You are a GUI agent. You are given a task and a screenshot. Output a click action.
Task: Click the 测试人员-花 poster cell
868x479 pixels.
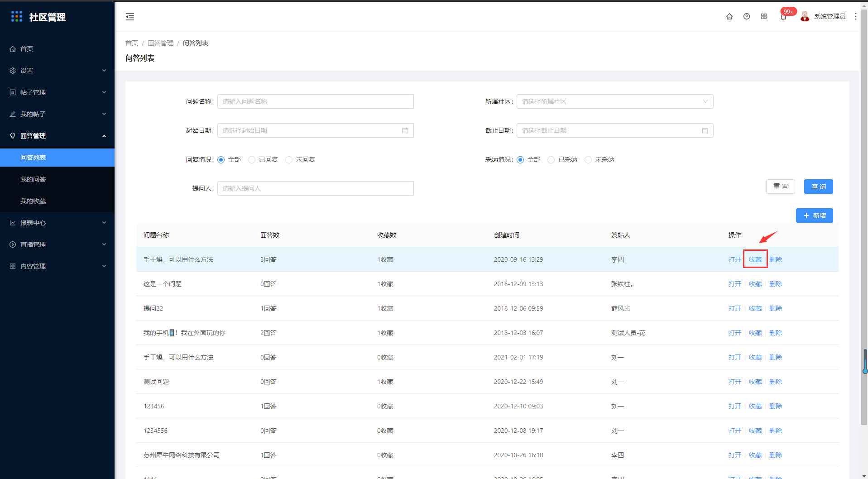(x=628, y=333)
